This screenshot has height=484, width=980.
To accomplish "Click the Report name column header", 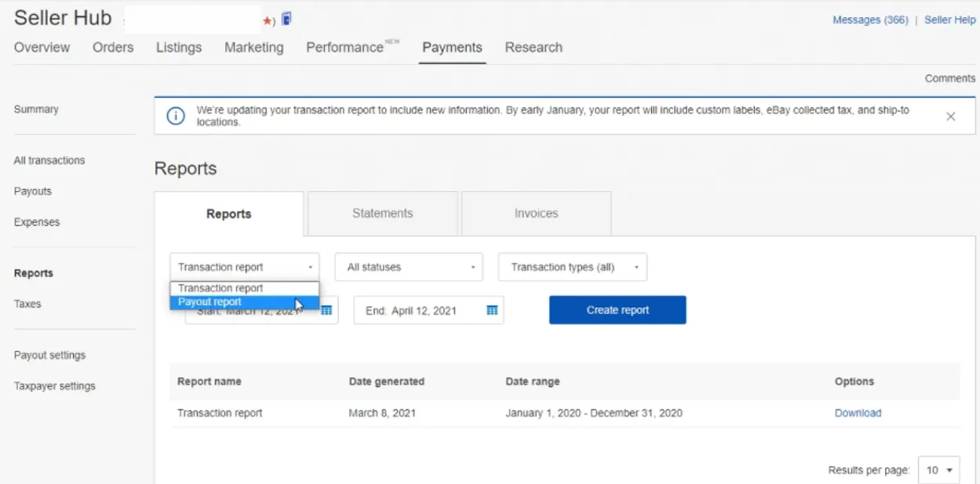I will [x=209, y=381].
